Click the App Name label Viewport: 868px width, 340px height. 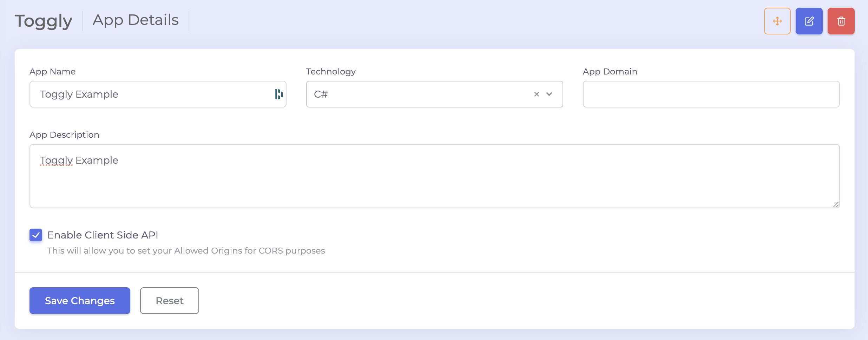[52, 72]
